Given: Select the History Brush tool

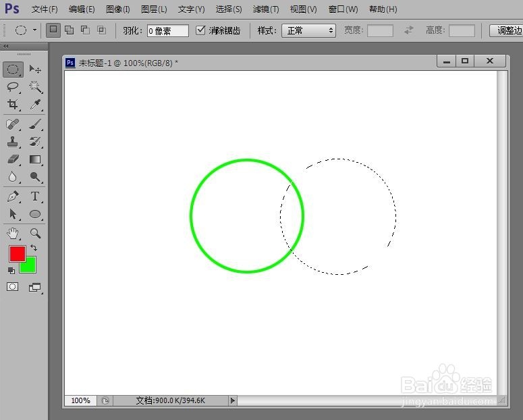Looking at the screenshot, I should (x=35, y=142).
